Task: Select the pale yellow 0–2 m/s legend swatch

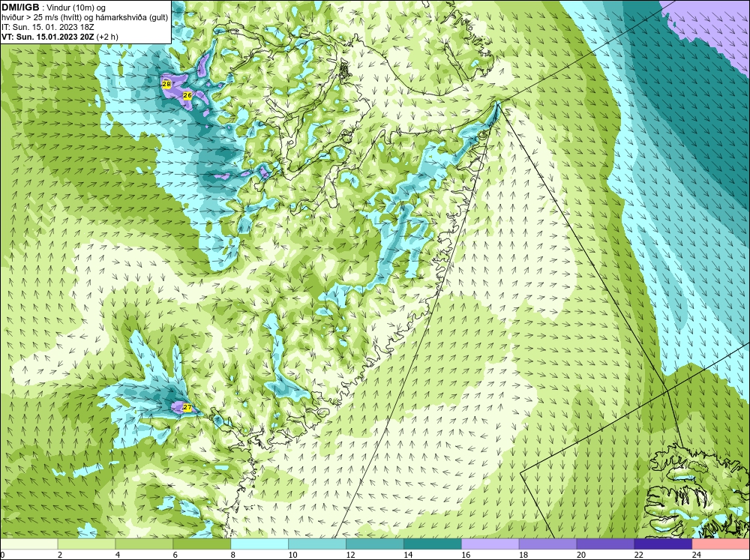Action: pyautogui.click(x=28, y=544)
